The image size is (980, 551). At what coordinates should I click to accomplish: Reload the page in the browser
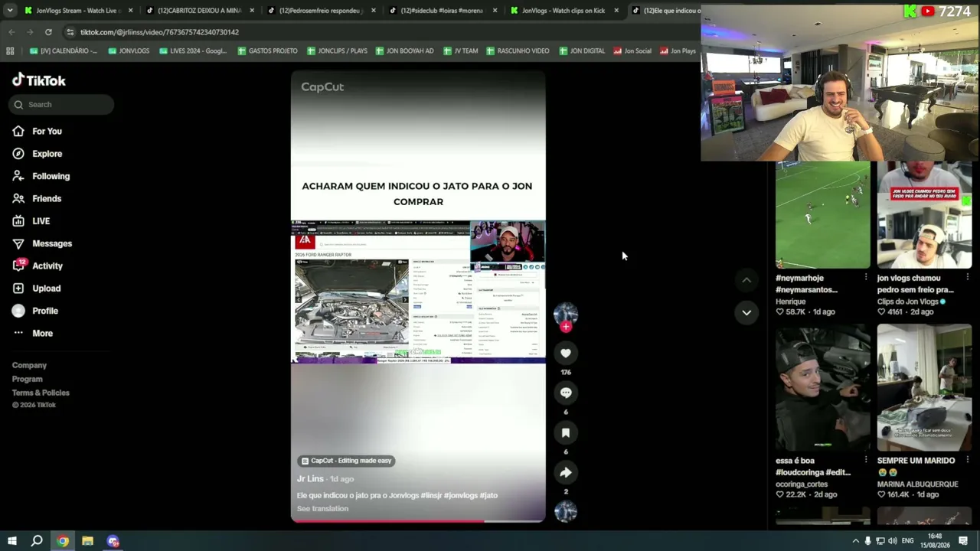(x=48, y=32)
